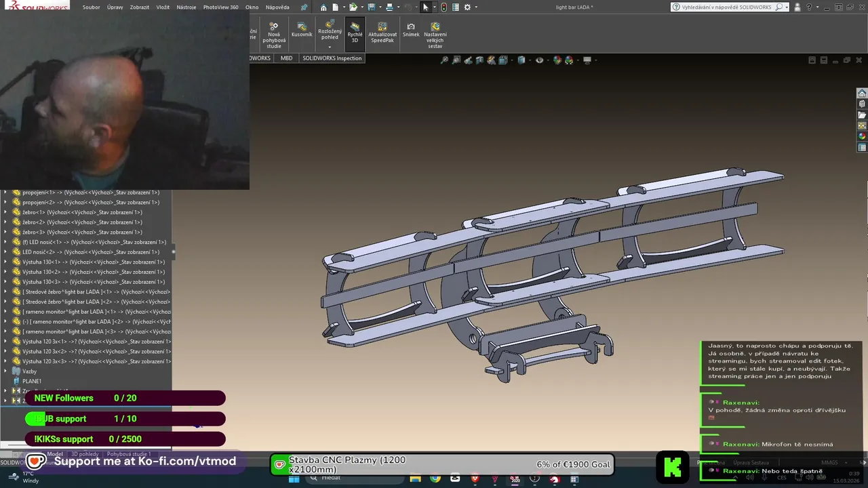Switch to the MBD tab
This screenshot has width=868, height=488.
click(x=286, y=58)
